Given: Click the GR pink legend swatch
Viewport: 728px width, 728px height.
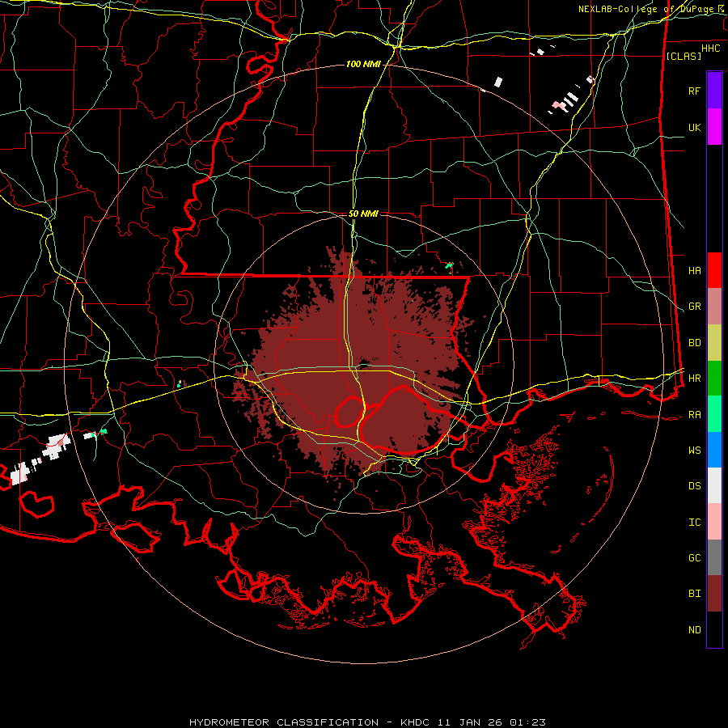Looking at the screenshot, I should [714, 307].
